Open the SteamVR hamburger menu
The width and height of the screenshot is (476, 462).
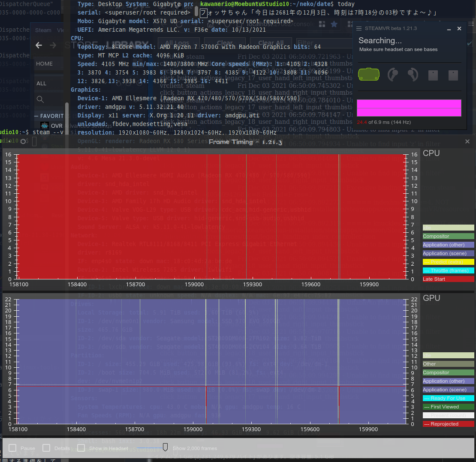click(x=359, y=29)
